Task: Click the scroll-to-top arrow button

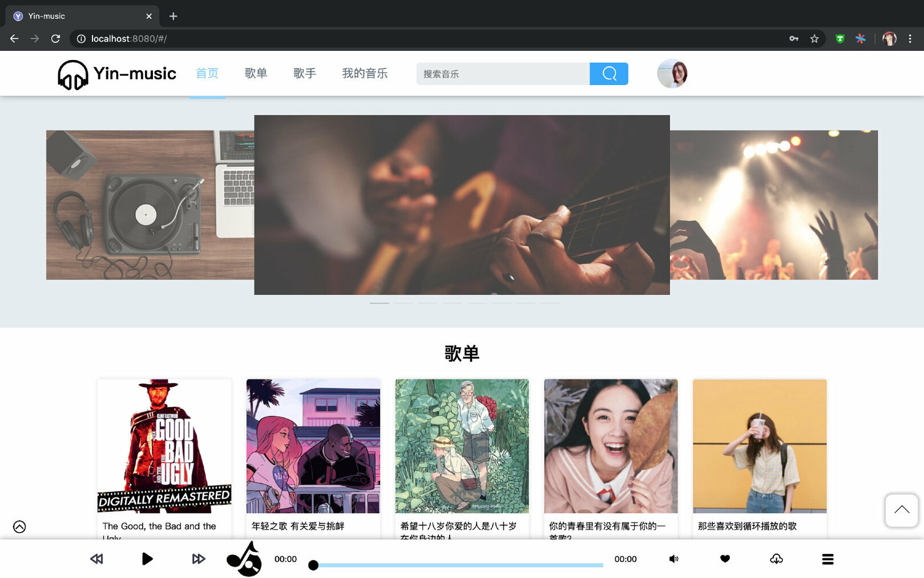Action: (x=901, y=510)
